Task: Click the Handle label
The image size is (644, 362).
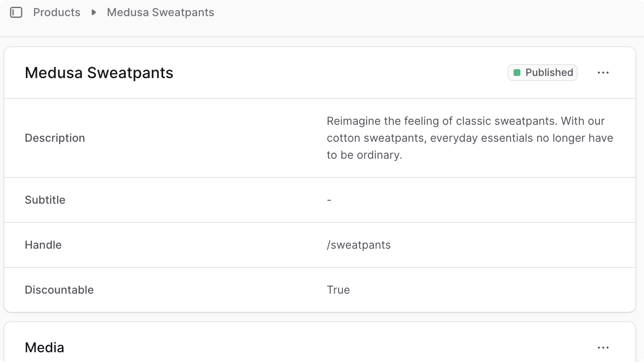Action: (x=43, y=245)
